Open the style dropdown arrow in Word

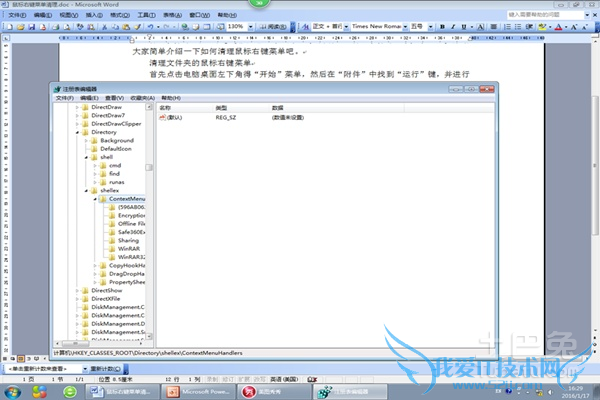point(346,27)
